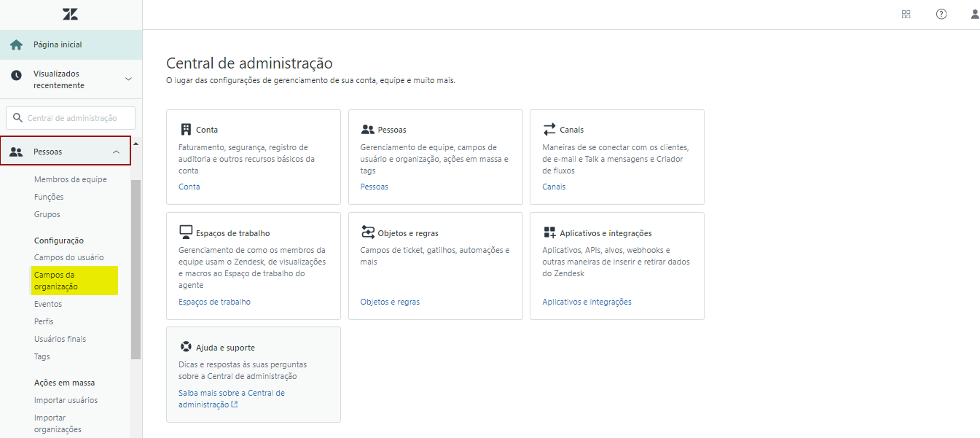
Task: Click the Objetos e regras link
Action: [390, 302]
